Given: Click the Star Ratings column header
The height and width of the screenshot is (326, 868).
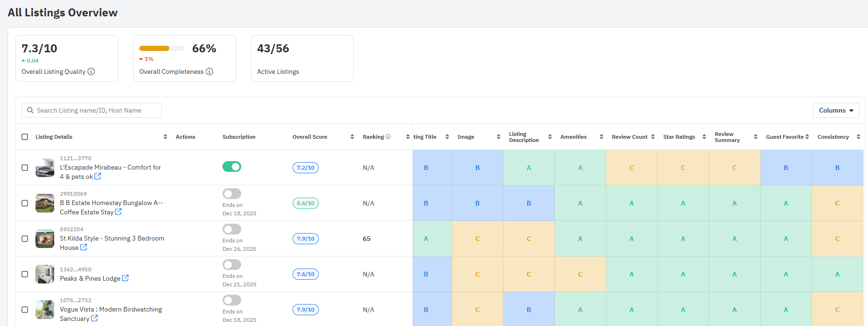Looking at the screenshot, I should (x=679, y=137).
